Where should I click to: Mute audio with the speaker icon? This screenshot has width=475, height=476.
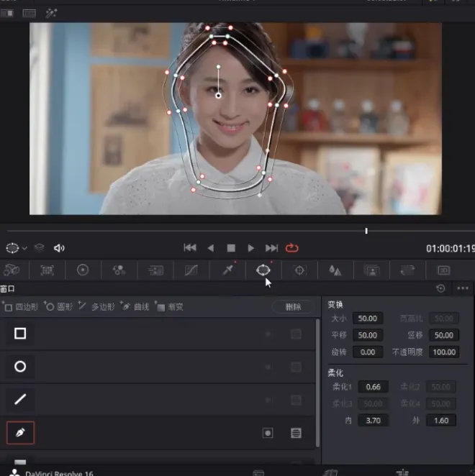tap(59, 248)
